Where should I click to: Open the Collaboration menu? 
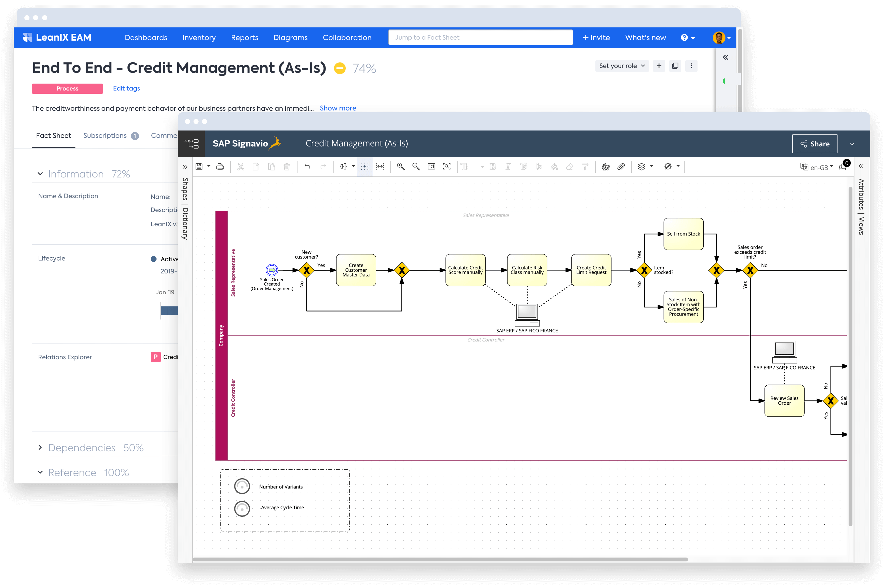[347, 38]
